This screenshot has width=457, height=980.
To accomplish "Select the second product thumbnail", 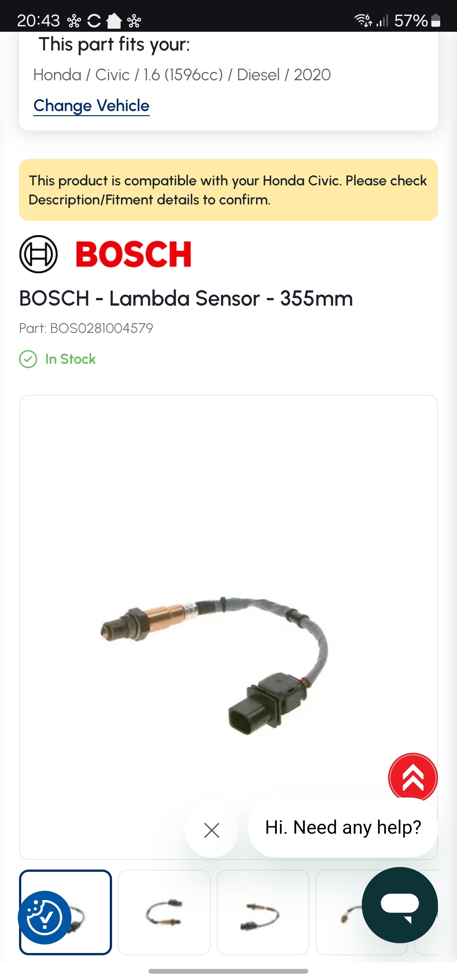I will (164, 912).
